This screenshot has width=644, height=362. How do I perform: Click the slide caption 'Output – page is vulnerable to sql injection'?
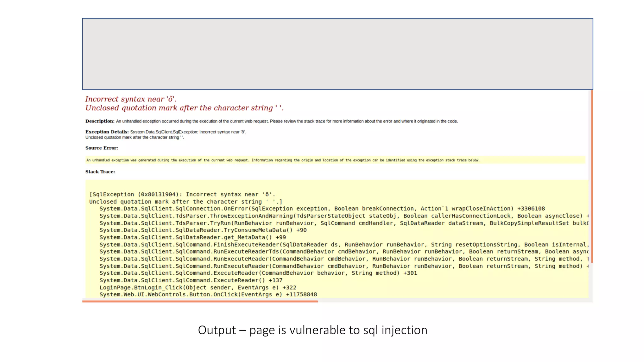(313, 330)
